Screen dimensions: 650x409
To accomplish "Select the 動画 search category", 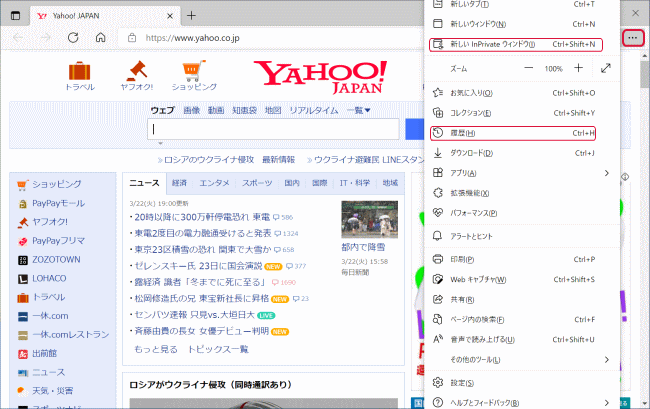I will (216, 110).
